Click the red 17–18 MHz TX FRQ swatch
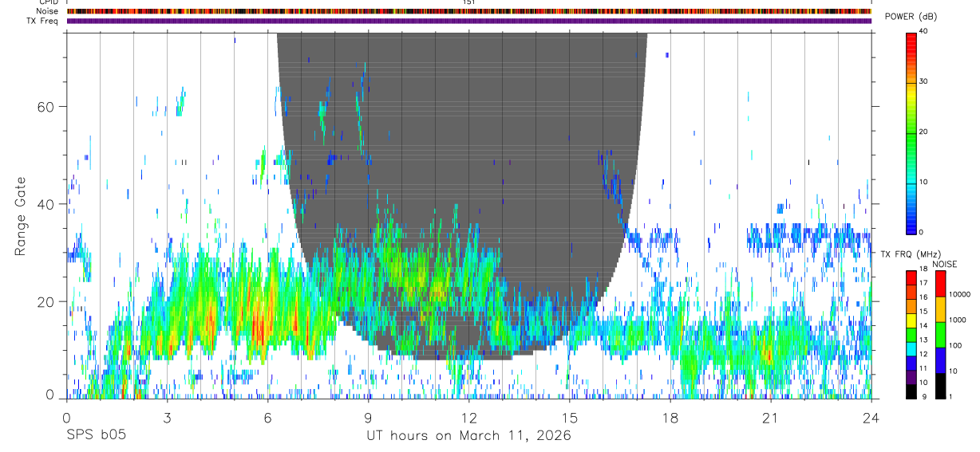This screenshot has height=452, width=980. coord(911,277)
